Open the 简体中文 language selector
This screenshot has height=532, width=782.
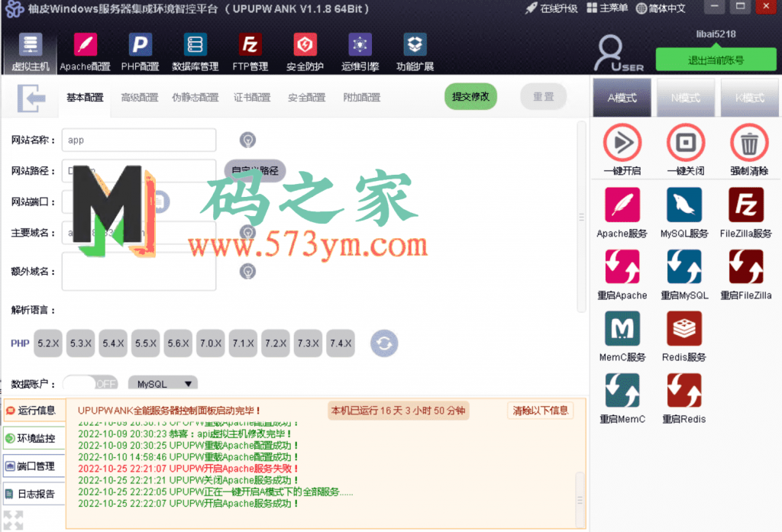[x=661, y=8]
